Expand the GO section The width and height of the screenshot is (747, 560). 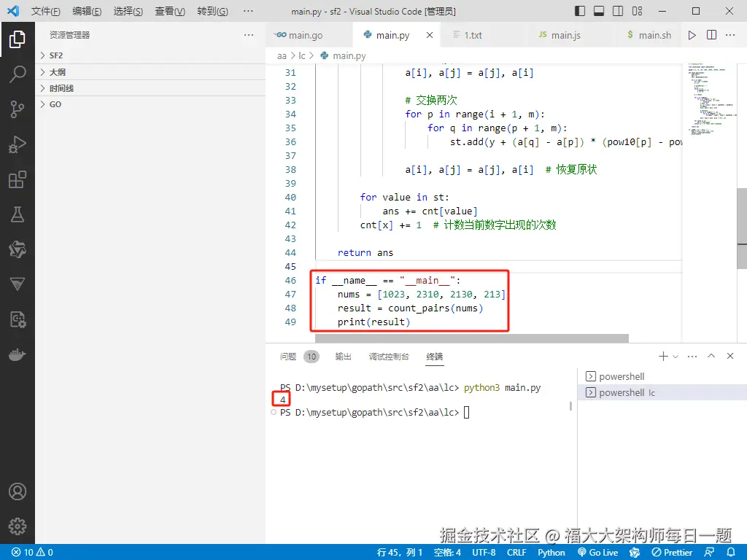150,104
